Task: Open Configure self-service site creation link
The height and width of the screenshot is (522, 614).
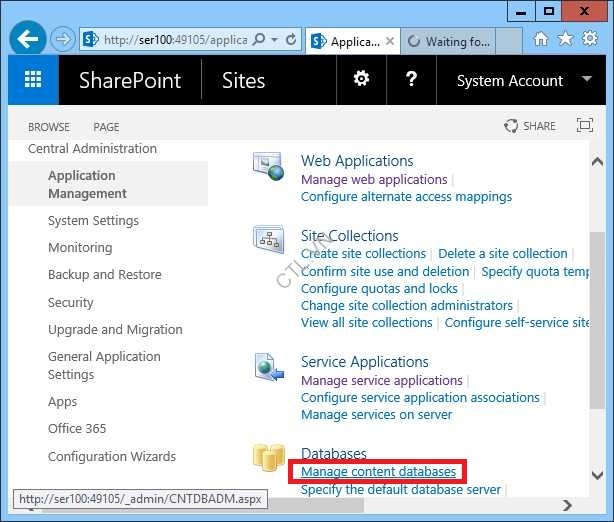Action: 517,323
